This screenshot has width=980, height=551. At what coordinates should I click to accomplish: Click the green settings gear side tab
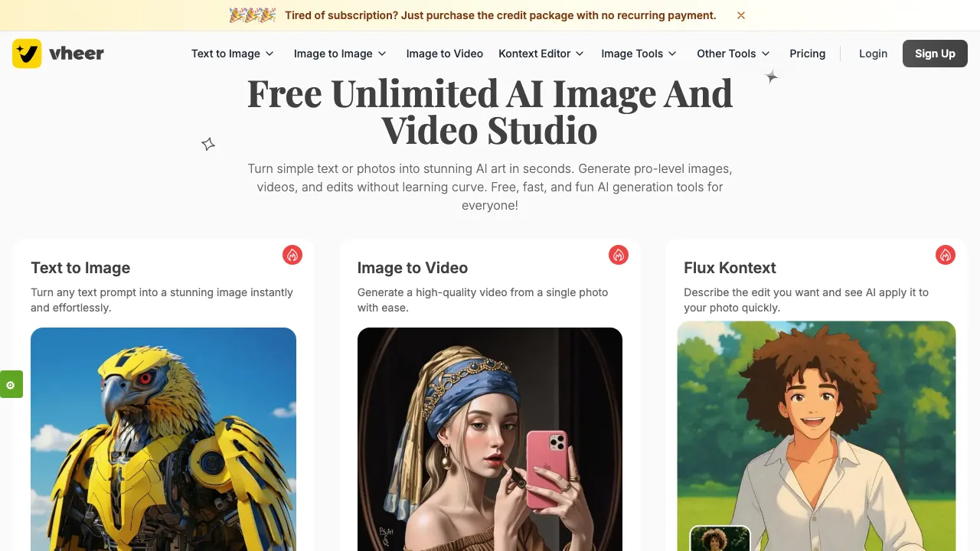(11, 384)
